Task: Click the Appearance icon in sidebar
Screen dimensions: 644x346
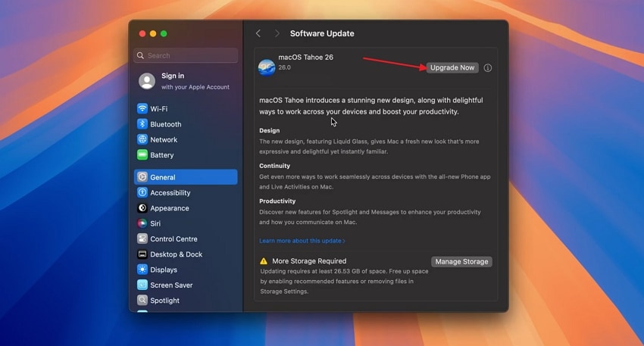Action: pos(142,208)
